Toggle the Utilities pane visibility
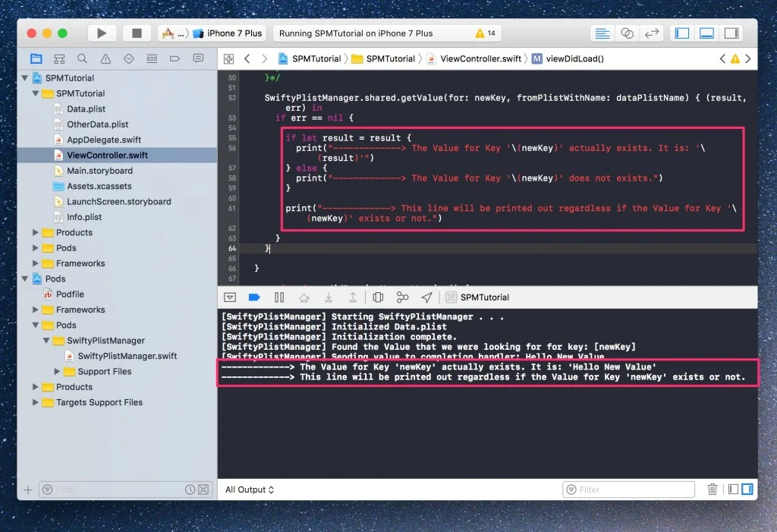Image resolution: width=777 pixels, height=532 pixels. (x=731, y=33)
